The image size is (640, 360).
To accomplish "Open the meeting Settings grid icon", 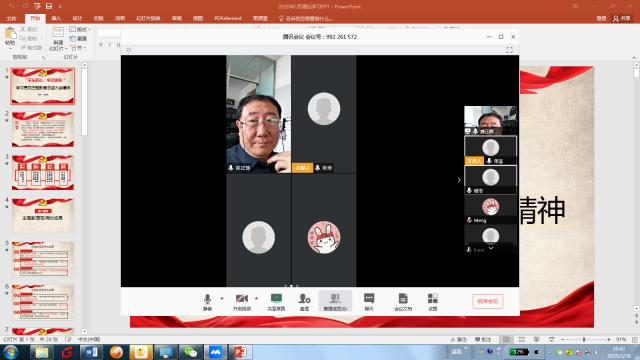I will (433, 302).
